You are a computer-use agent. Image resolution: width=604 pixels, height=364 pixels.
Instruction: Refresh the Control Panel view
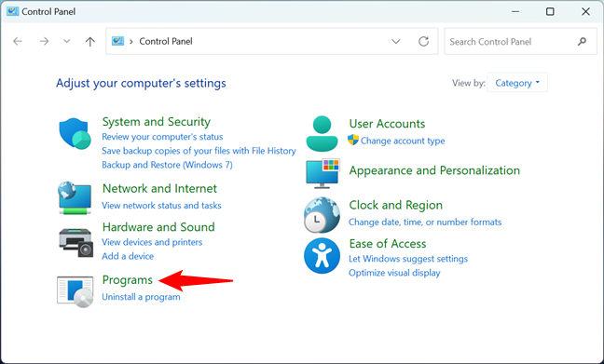(423, 41)
